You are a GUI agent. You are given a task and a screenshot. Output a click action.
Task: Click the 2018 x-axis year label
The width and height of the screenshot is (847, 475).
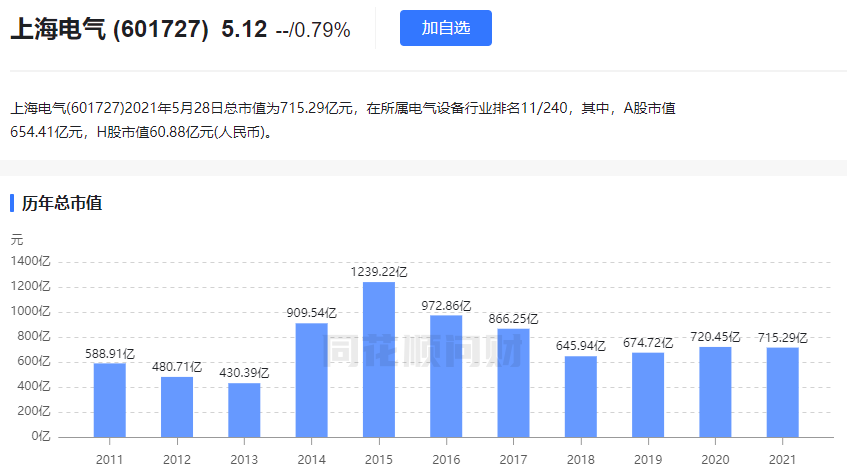(x=581, y=460)
